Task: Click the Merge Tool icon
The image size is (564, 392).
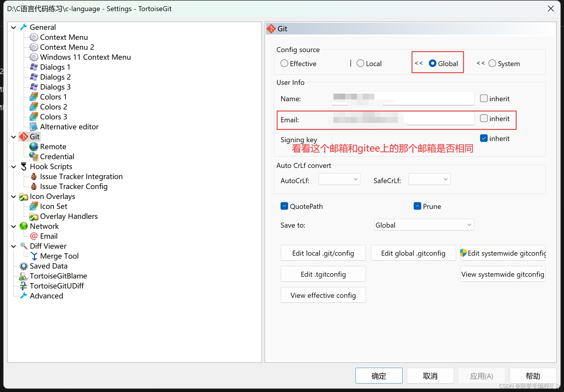Action: click(34, 256)
